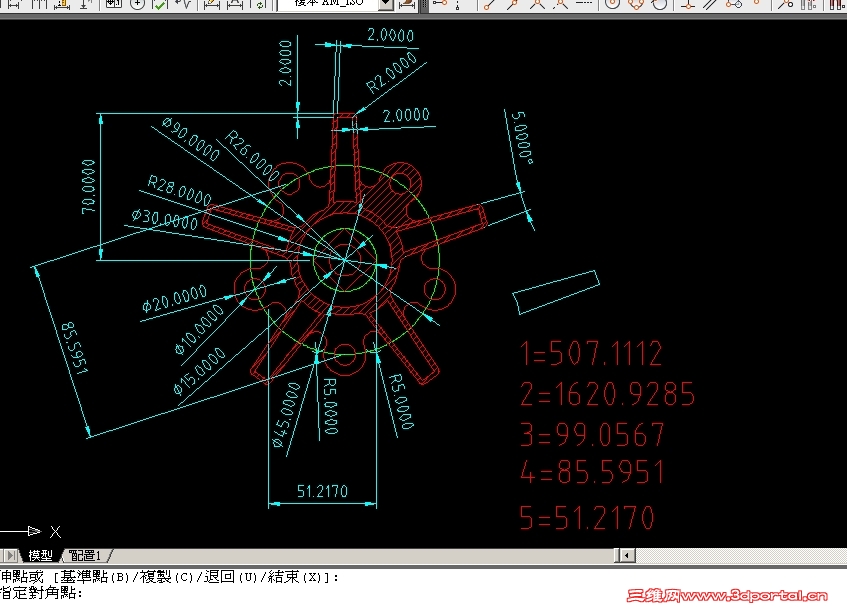The height and width of the screenshot is (609, 847).
Task: Select the rotated 85.5951 dimension text
Action: [x=74, y=349]
